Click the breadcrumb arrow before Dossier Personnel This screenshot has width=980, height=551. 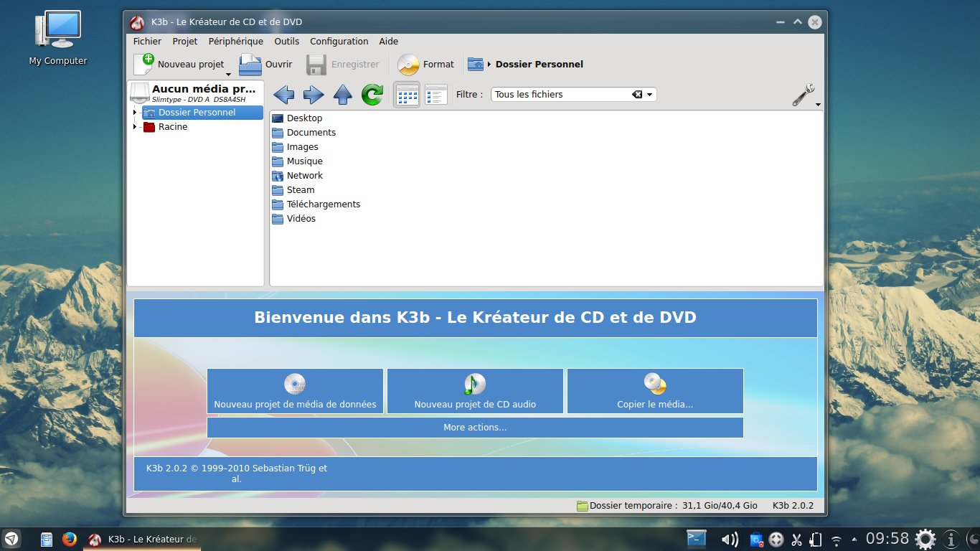click(x=489, y=65)
